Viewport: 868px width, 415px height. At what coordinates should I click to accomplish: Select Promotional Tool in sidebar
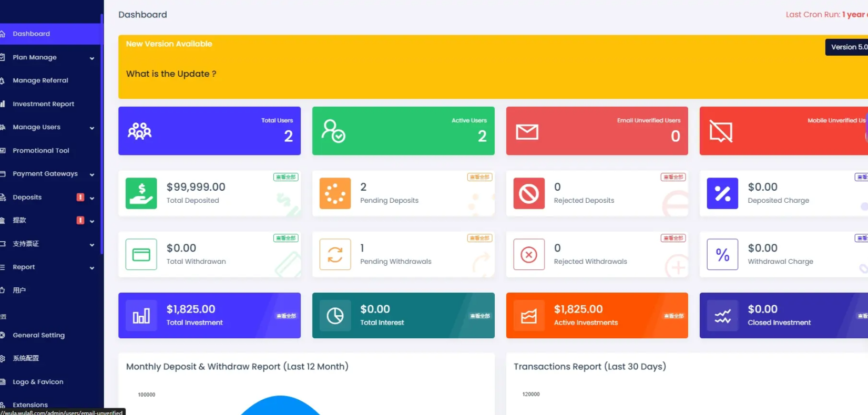click(40, 151)
